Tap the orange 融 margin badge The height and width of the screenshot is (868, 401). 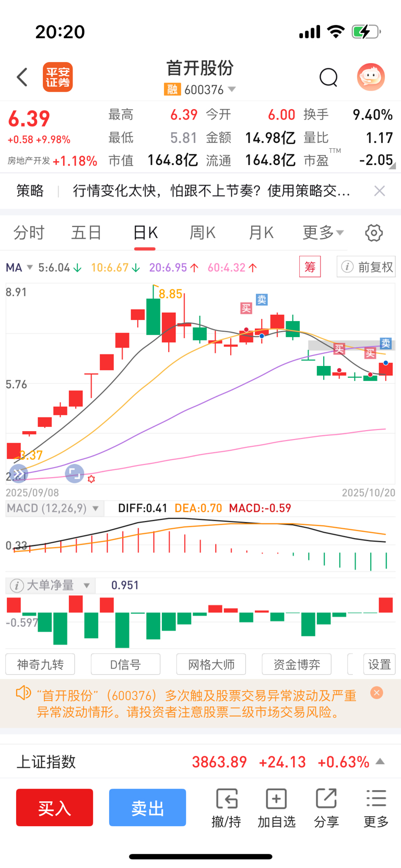pyautogui.click(x=172, y=90)
